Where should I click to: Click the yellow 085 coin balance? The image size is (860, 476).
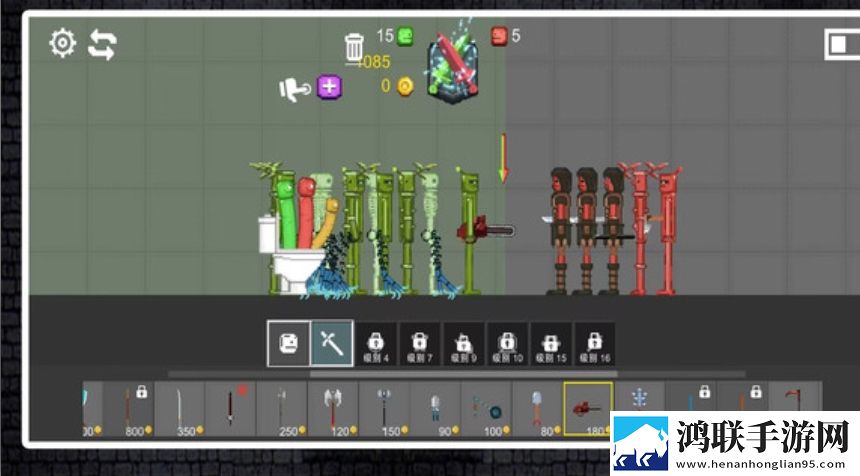pyautogui.click(x=373, y=62)
